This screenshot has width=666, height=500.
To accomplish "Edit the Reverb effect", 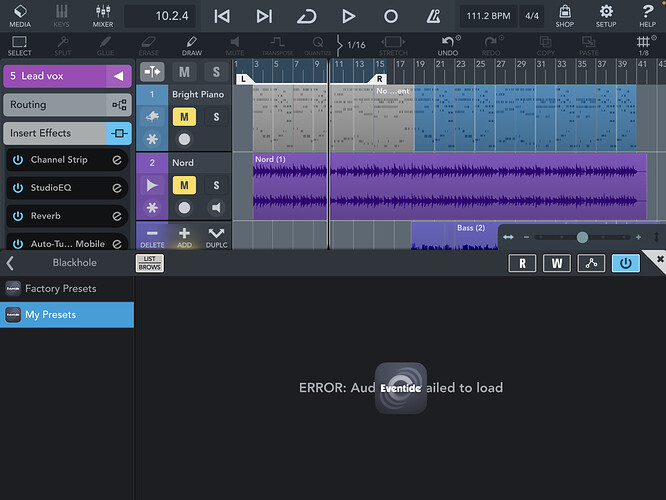I will (117, 216).
